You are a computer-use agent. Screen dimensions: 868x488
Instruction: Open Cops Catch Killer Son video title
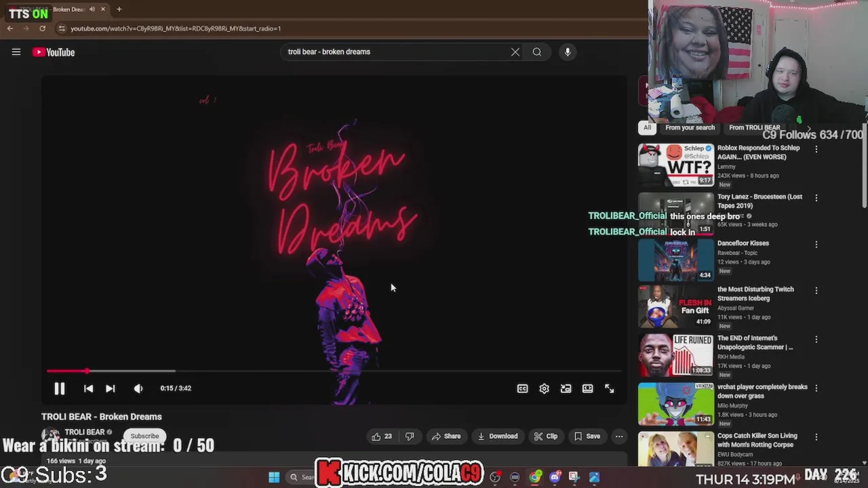click(757, 440)
